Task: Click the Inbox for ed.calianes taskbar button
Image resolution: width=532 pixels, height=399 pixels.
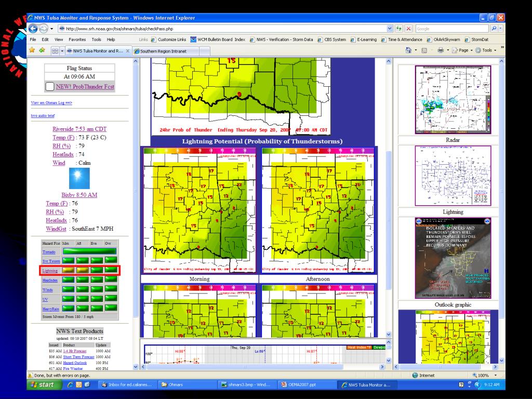Action: [127, 385]
